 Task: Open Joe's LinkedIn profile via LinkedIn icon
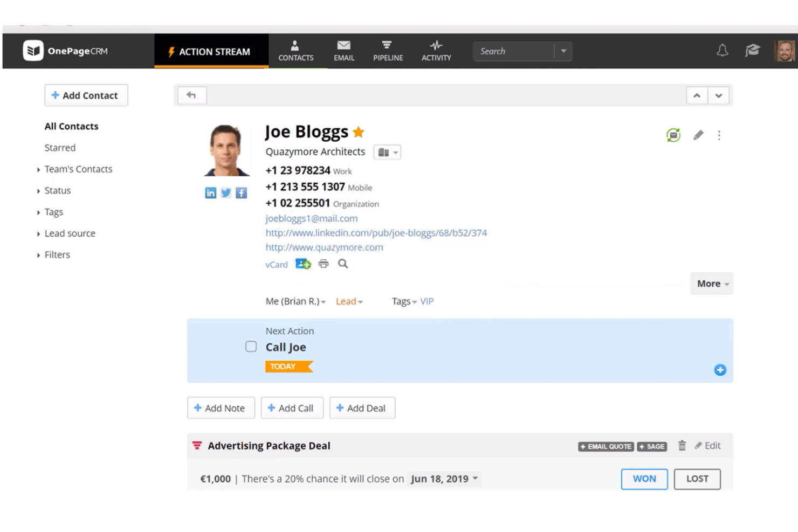coord(210,192)
